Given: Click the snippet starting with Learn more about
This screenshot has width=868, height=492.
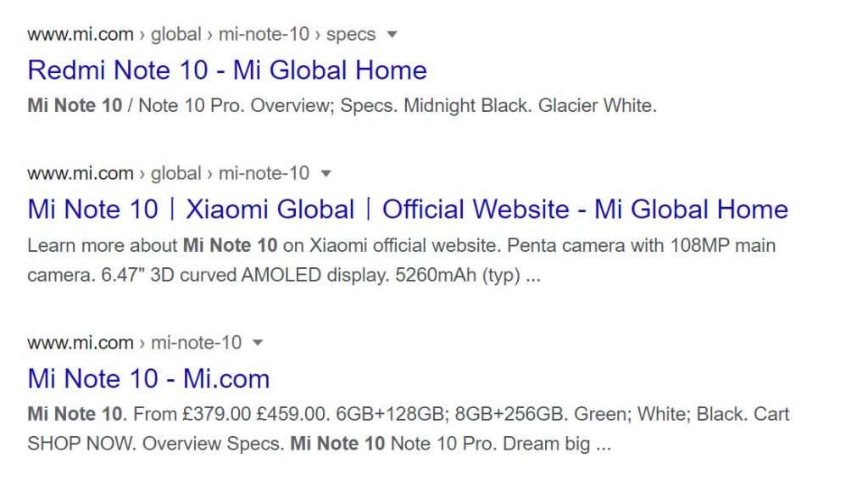Looking at the screenshot, I should [401, 260].
